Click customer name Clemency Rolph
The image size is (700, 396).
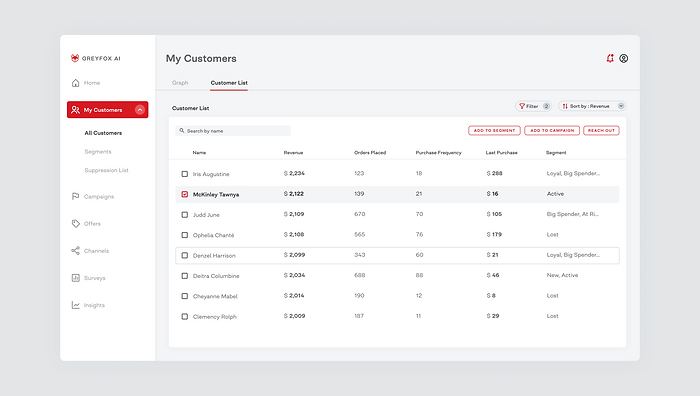coord(215,317)
